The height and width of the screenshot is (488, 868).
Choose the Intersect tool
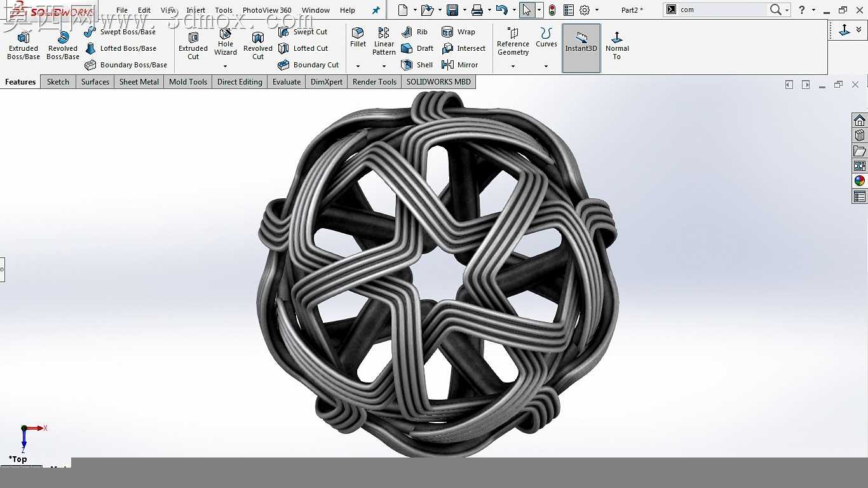463,48
